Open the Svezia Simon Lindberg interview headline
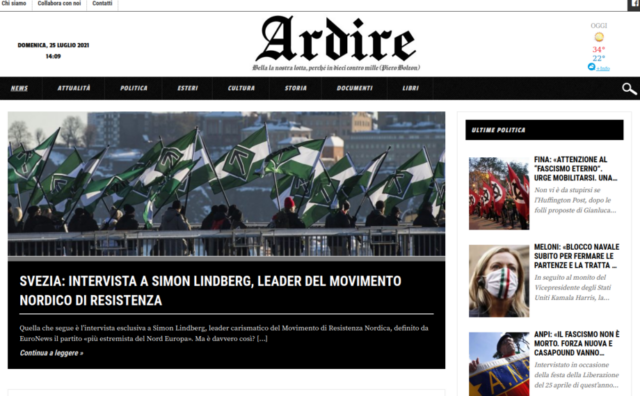The height and width of the screenshot is (396, 640). [210, 291]
